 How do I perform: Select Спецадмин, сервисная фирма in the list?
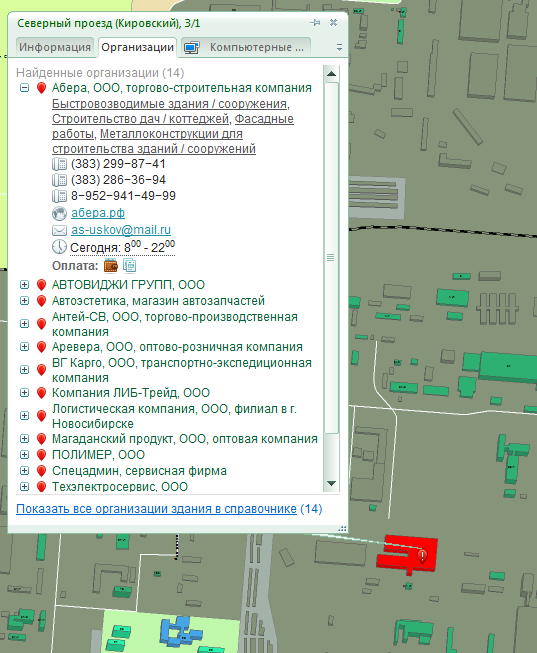click(x=139, y=471)
